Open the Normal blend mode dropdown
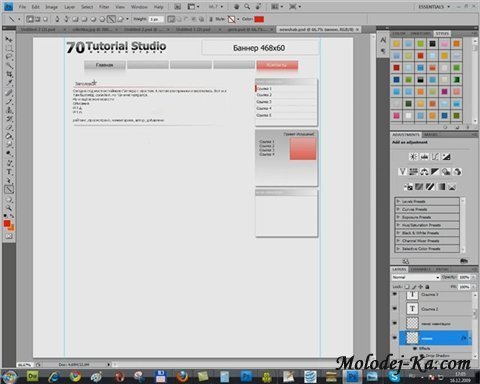 416,277
